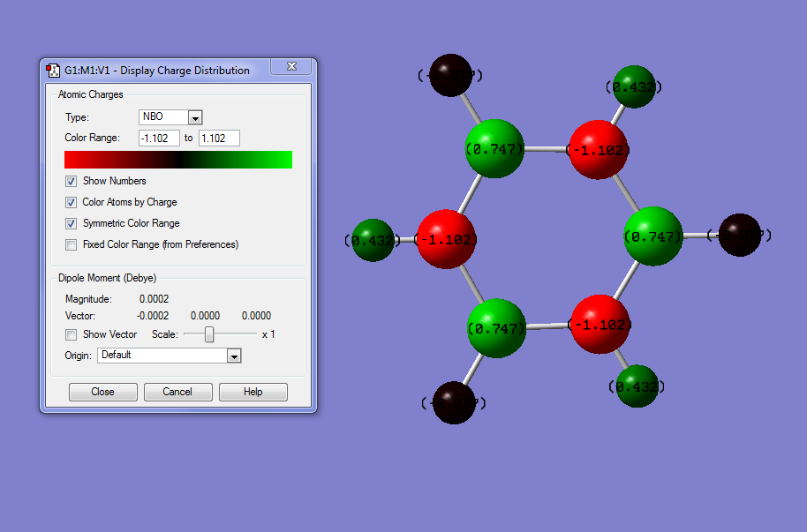Image resolution: width=807 pixels, height=532 pixels.
Task: Click the vector component value -0.0002
Action: 153,316
